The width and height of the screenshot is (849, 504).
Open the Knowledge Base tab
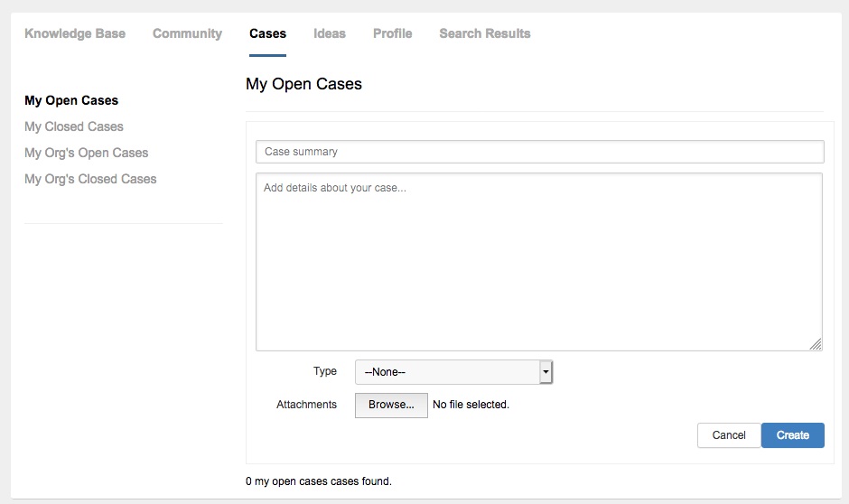[75, 33]
